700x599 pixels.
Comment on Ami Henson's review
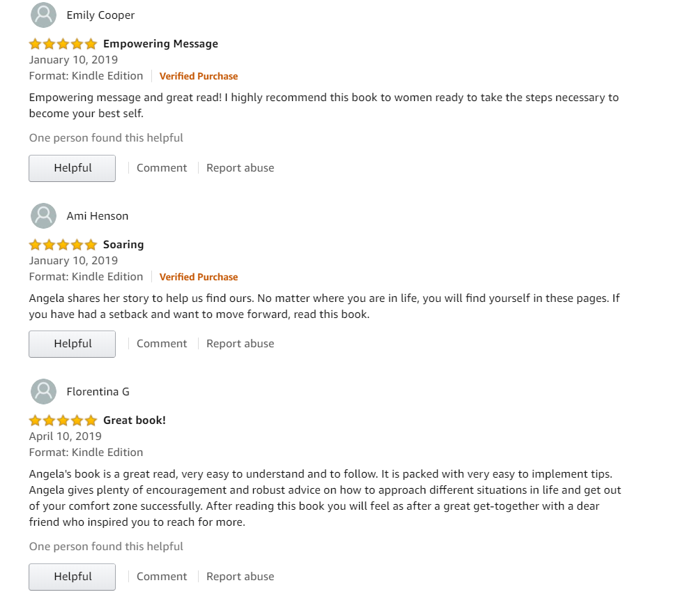point(162,344)
